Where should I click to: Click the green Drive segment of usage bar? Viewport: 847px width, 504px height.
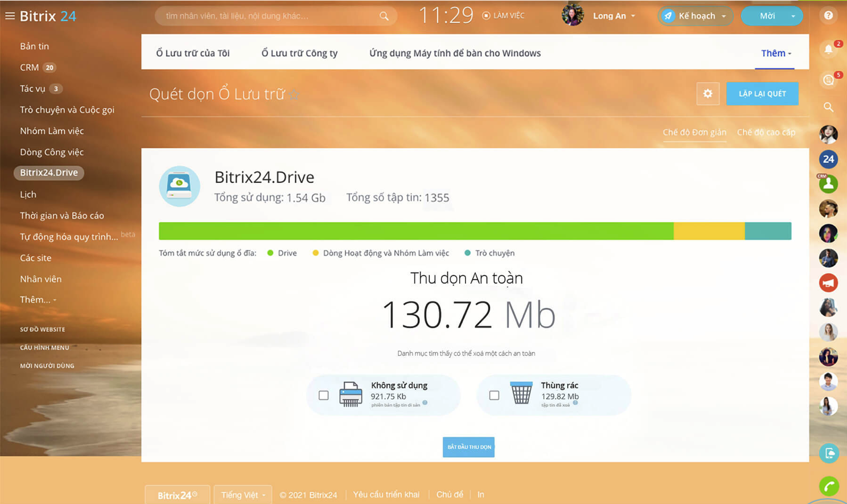coord(416,231)
